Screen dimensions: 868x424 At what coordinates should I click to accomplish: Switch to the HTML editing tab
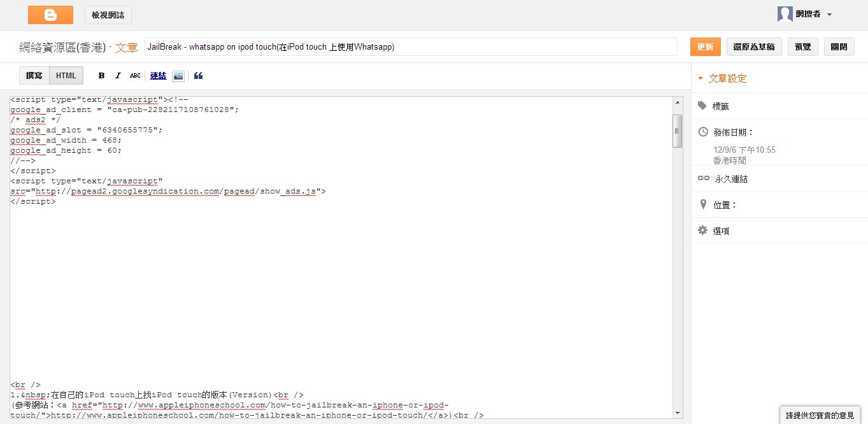tap(66, 76)
